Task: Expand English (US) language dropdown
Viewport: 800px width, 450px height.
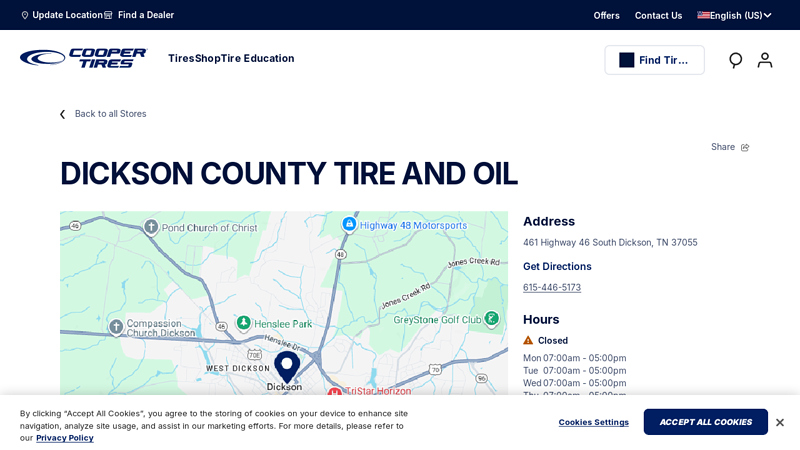Action: [x=740, y=15]
